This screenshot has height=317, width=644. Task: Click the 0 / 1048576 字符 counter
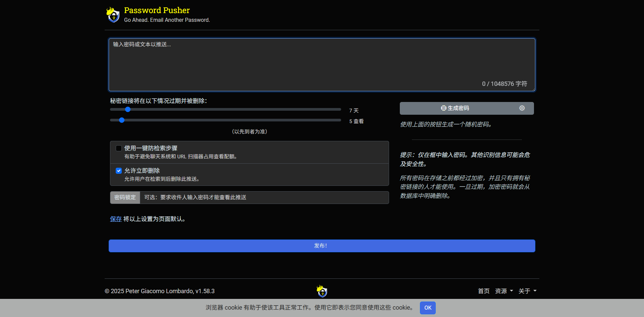click(504, 84)
